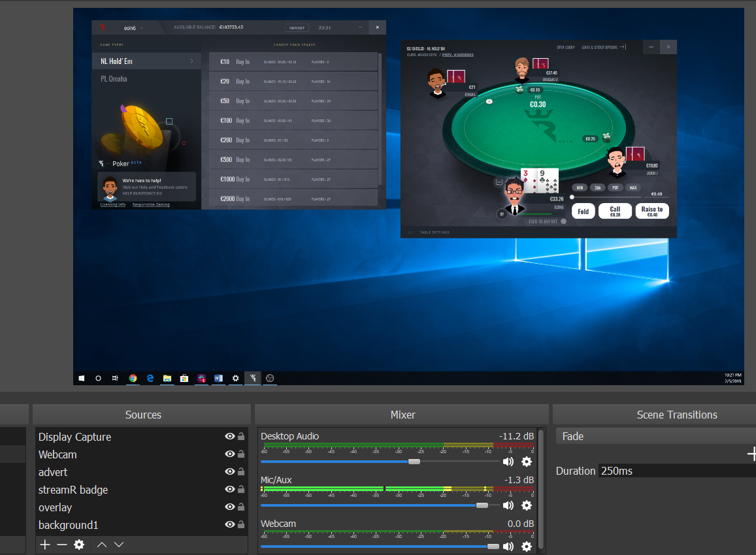Remove the selected source with the minus icon
The width and height of the screenshot is (756, 555).
(61, 545)
